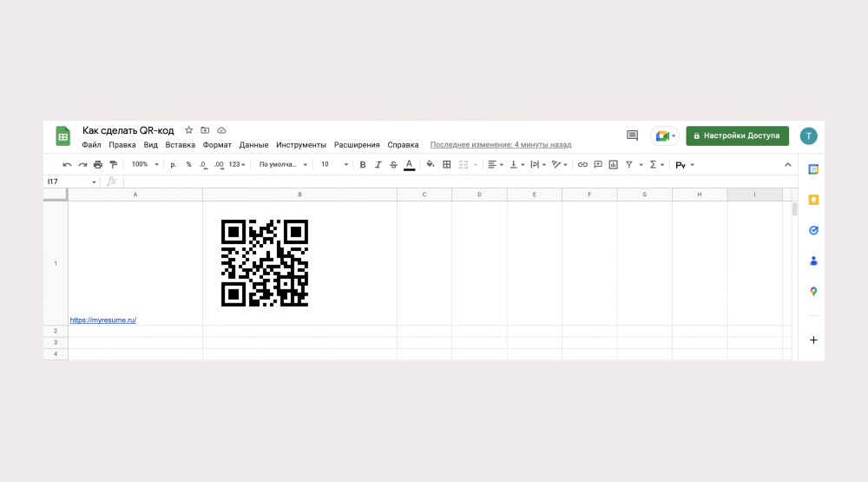868x482 pixels.
Task: Click the plus add-ons icon
Action: [813, 340]
